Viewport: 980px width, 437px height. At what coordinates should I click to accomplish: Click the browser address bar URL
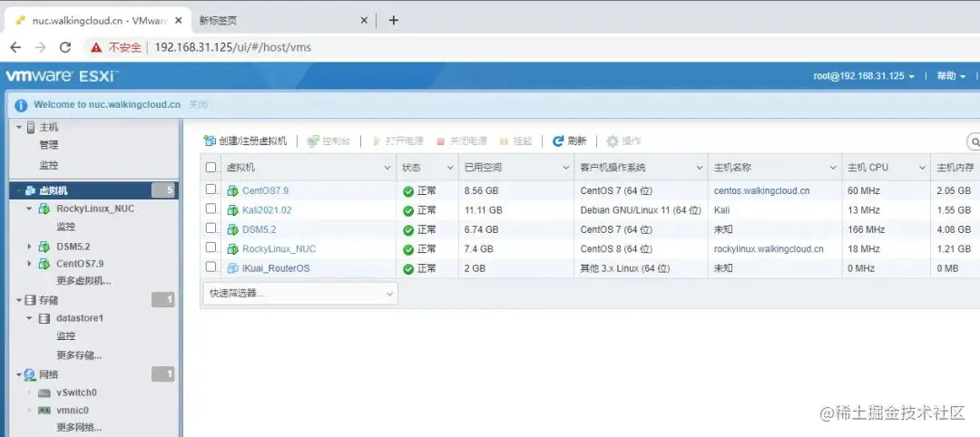click(x=232, y=47)
